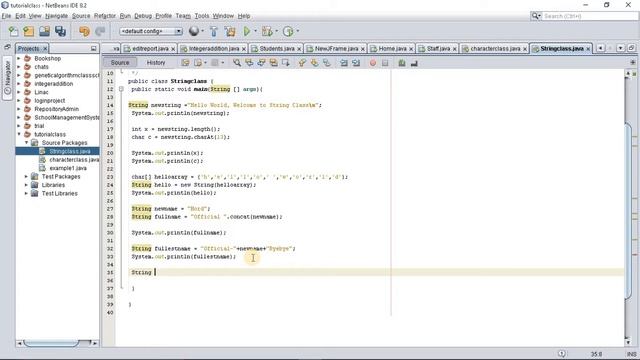The height and width of the screenshot is (360, 640).
Task: Click the Save All icon
Action: click(60, 31)
